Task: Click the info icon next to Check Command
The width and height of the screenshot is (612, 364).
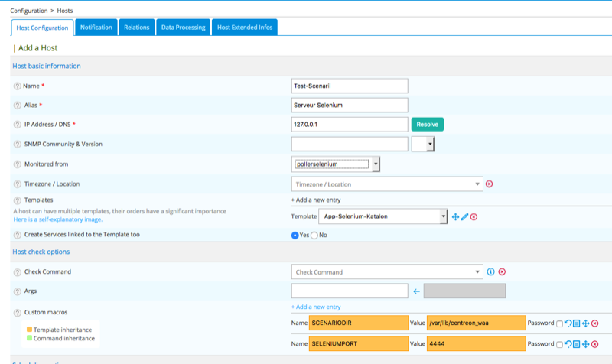Action: [x=491, y=271]
